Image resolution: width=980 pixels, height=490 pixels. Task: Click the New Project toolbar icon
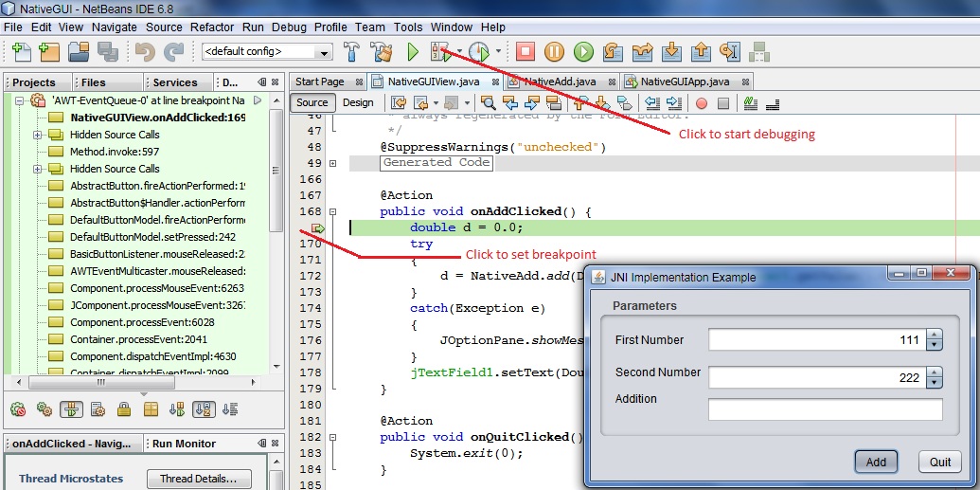(48, 52)
